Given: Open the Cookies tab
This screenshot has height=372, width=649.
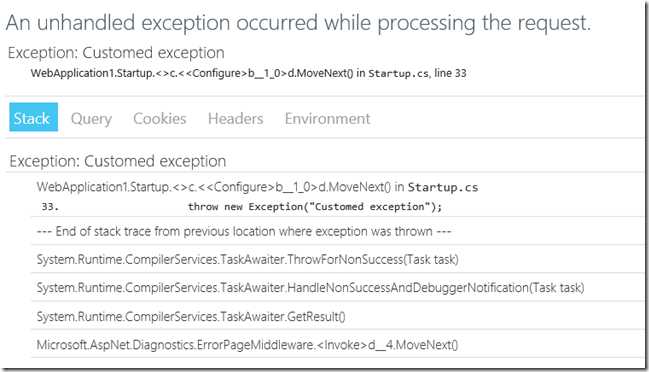Looking at the screenshot, I should click(160, 118).
